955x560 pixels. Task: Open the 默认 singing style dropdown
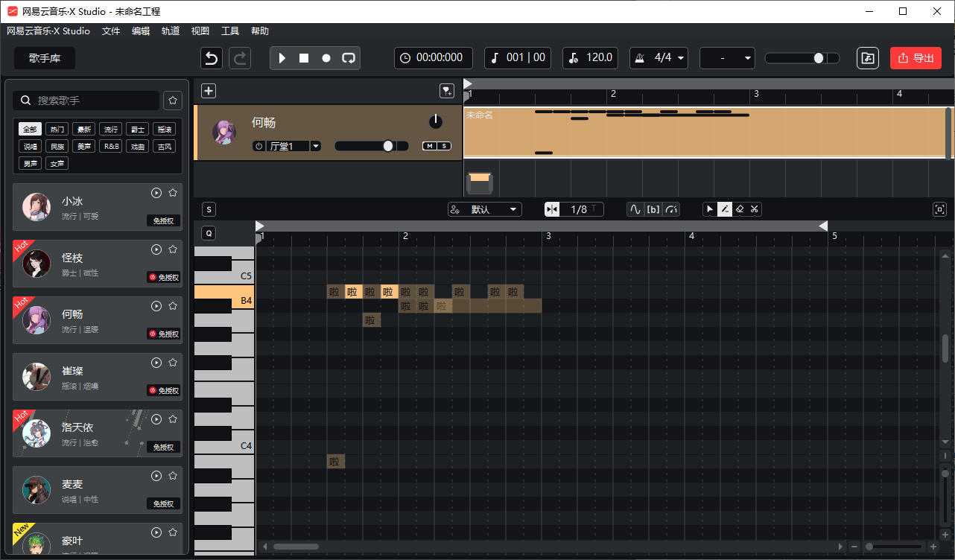click(485, 209)
